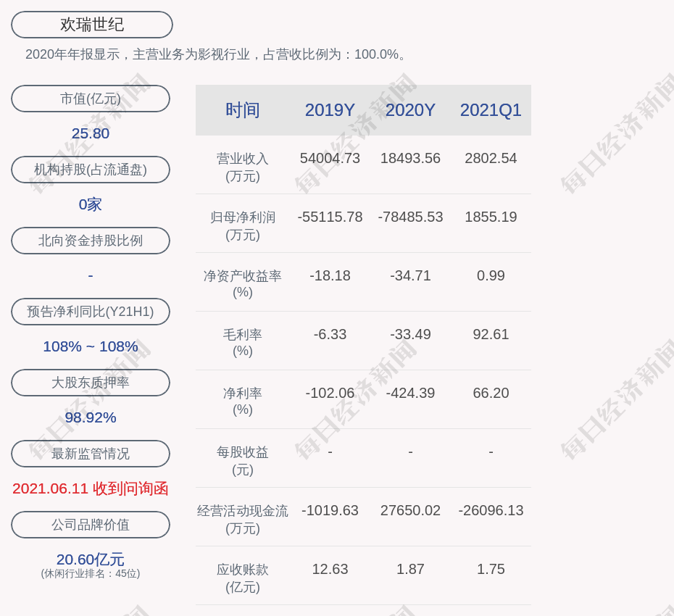Click the red 2021.06.11 收到问询函 text
674x616 pixels.
[91, 488]
